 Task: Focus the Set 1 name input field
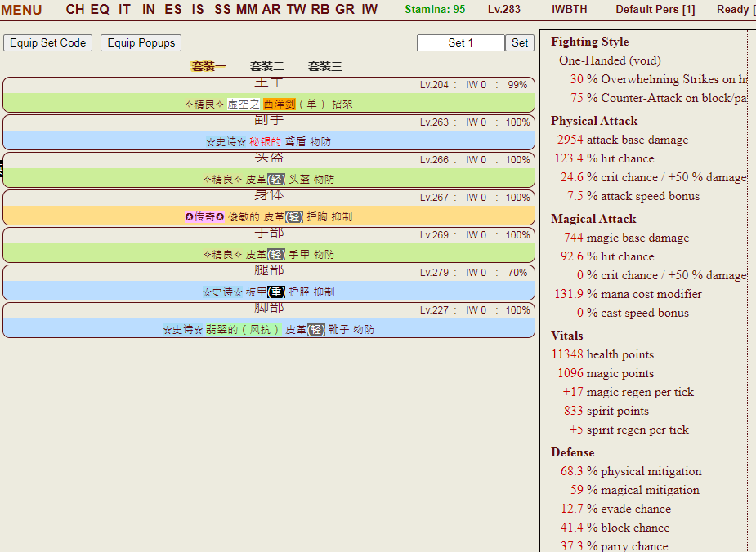(x=460, y=43)
